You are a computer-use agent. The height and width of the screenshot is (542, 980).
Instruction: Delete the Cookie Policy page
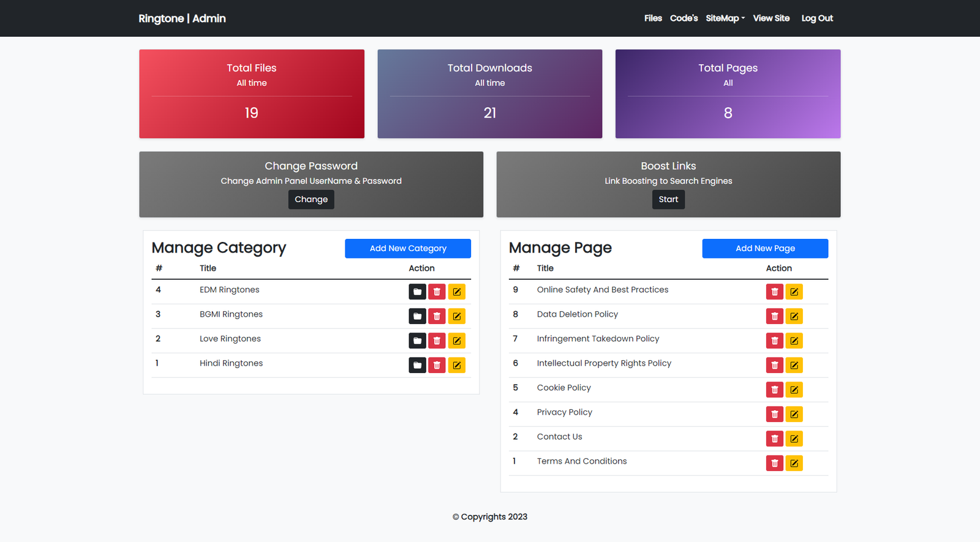tap(774, 390)
